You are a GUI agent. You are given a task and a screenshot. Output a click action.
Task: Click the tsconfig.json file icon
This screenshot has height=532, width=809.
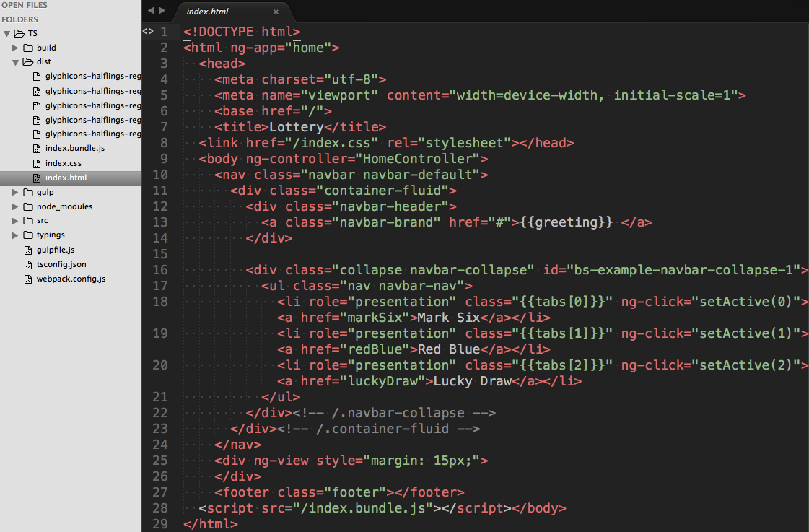coord(28,265)
